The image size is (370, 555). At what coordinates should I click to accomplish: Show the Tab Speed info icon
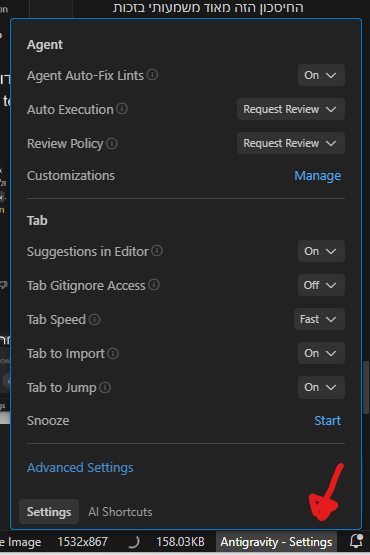[95, 319]
